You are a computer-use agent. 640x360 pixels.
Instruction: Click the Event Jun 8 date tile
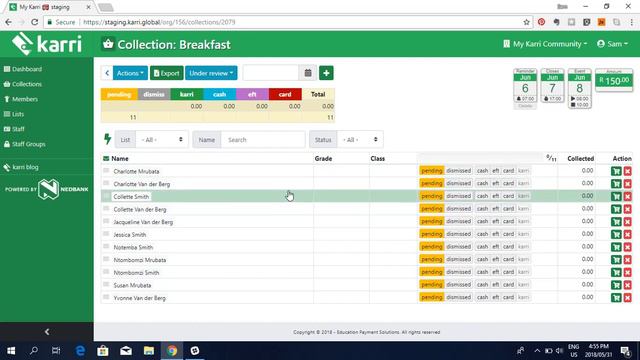580,89
